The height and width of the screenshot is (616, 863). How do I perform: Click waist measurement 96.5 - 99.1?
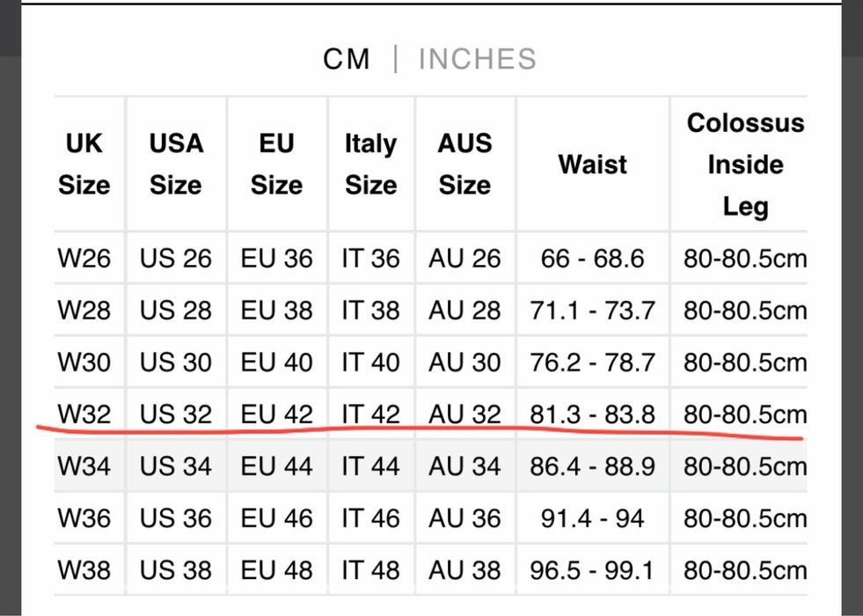point(592,569)
